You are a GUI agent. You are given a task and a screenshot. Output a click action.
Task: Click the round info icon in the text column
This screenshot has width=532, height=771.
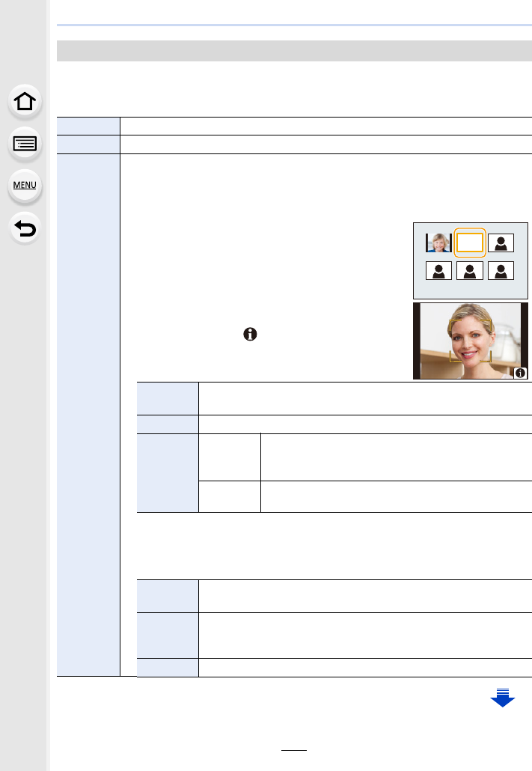click(x=250, y=335)
